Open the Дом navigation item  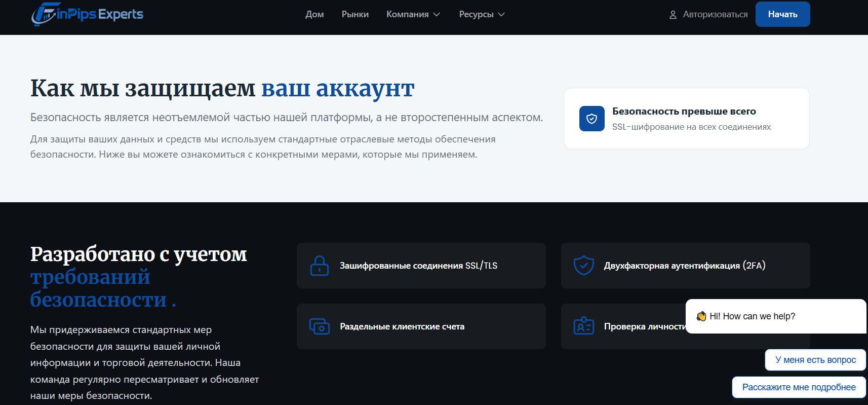(x=314, y=14)
